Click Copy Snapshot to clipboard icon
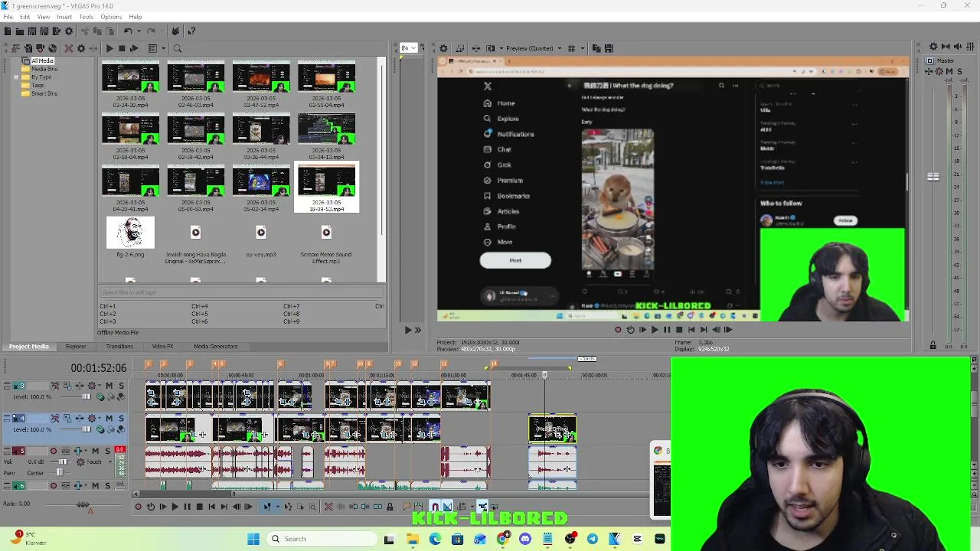The height and width of the screenshot is (551, 980). (596, 48)
